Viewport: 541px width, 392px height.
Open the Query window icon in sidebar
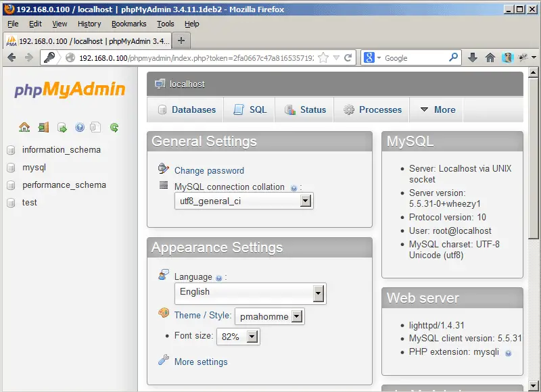(62, 128)
